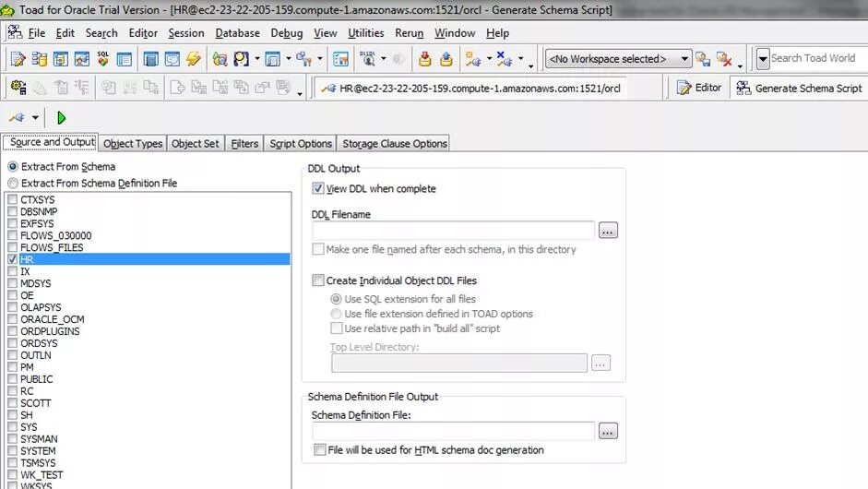868x489 pixels.
Task: Check File will be used for HTML doc
Action: click(x=319, y=449)
